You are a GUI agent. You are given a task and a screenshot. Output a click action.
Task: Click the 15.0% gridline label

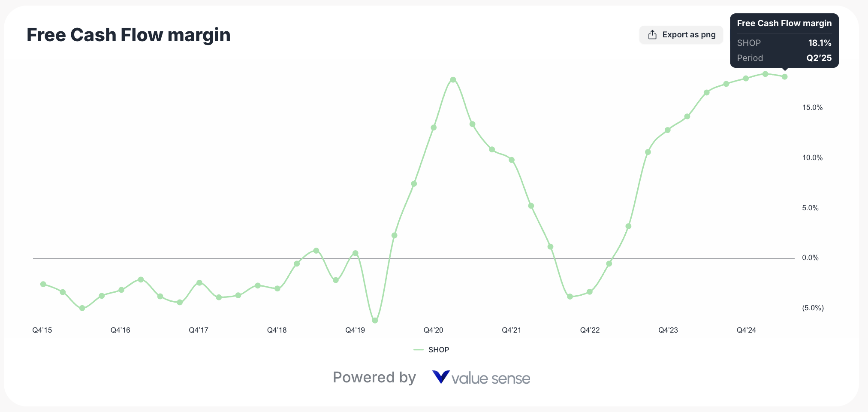(813, 107)
